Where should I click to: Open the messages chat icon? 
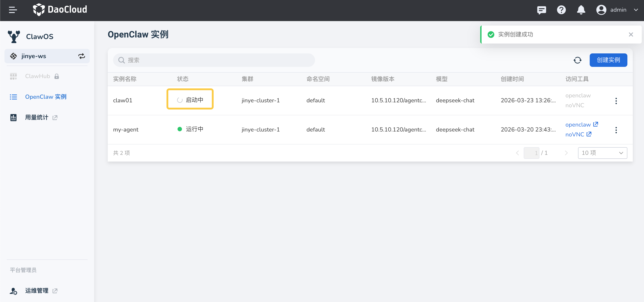(541, 10)
